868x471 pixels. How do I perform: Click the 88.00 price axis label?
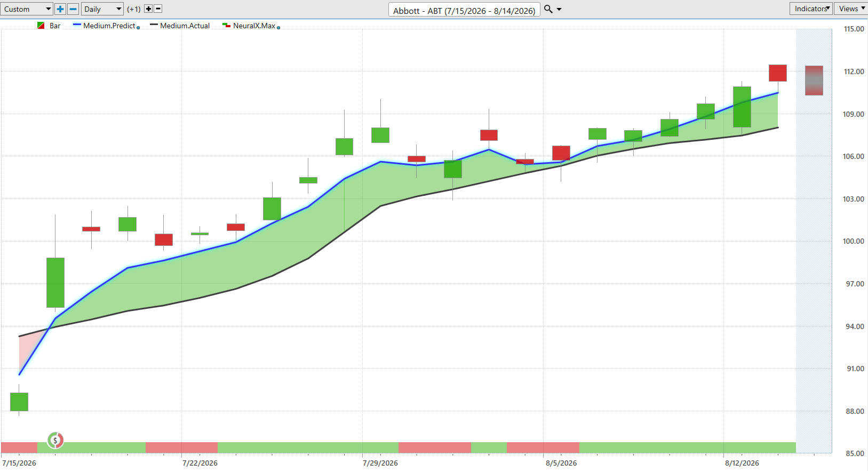855,411
